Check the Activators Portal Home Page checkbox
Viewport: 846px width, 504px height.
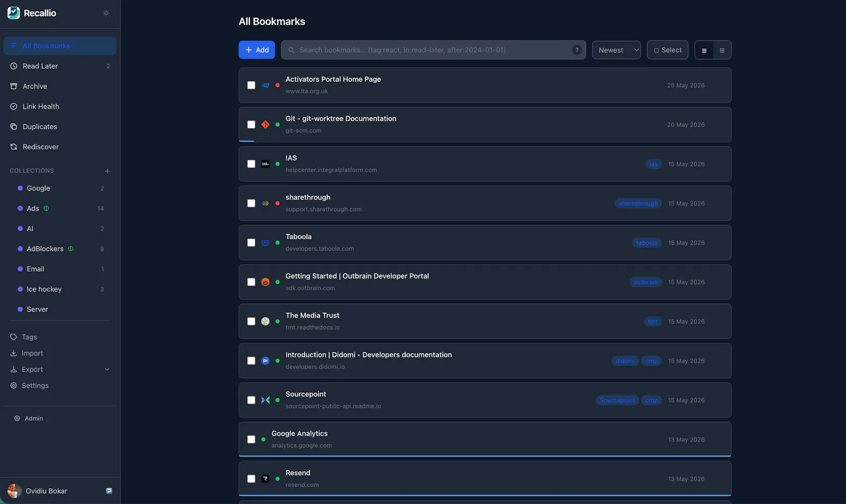tap(251, 85)
